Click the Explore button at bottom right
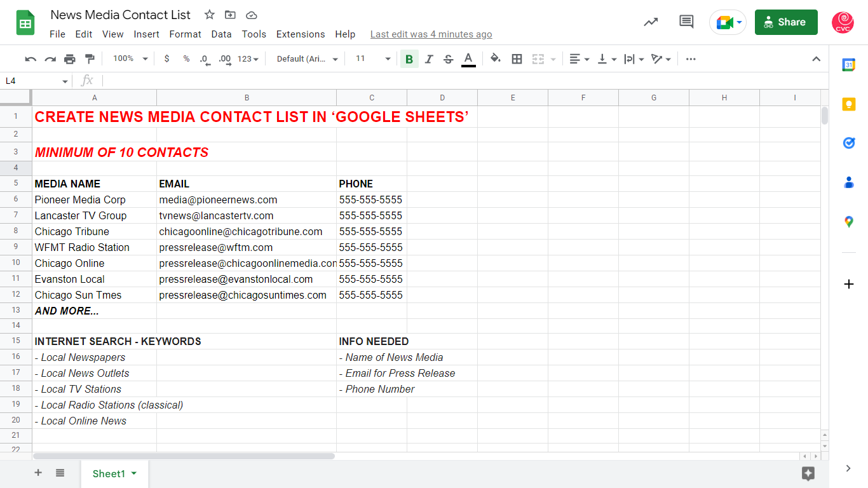 tap(808, 473)
